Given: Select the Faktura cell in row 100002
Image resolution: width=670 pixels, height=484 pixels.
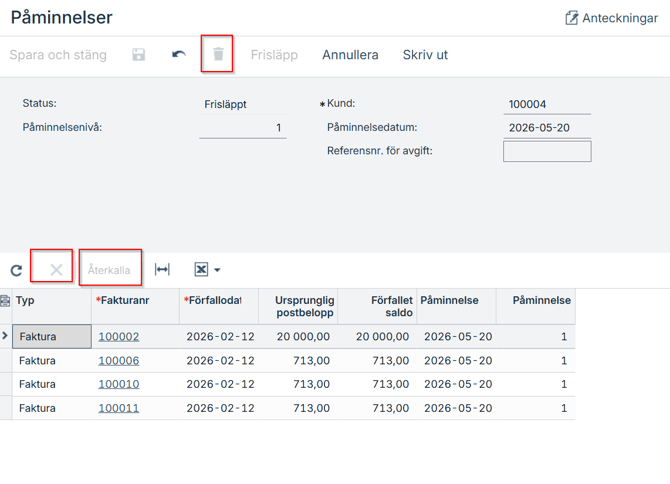Looking at the screenshot, I should point(52,337).
